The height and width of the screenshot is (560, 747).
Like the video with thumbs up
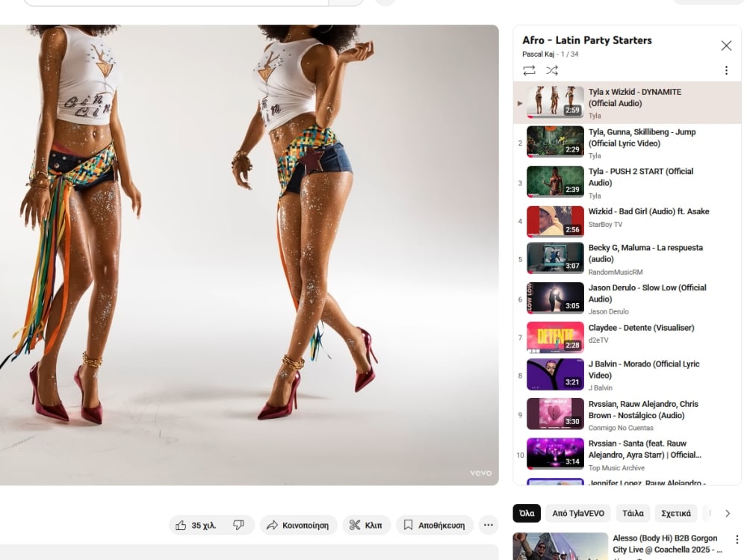tap(196, 525)
